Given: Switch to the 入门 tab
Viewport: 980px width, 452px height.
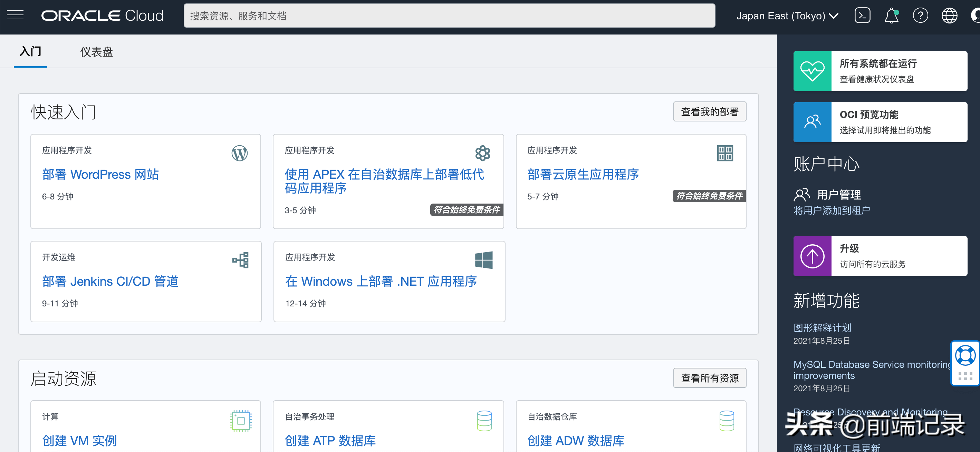Looking at the screenshot, I should [30, 51].
